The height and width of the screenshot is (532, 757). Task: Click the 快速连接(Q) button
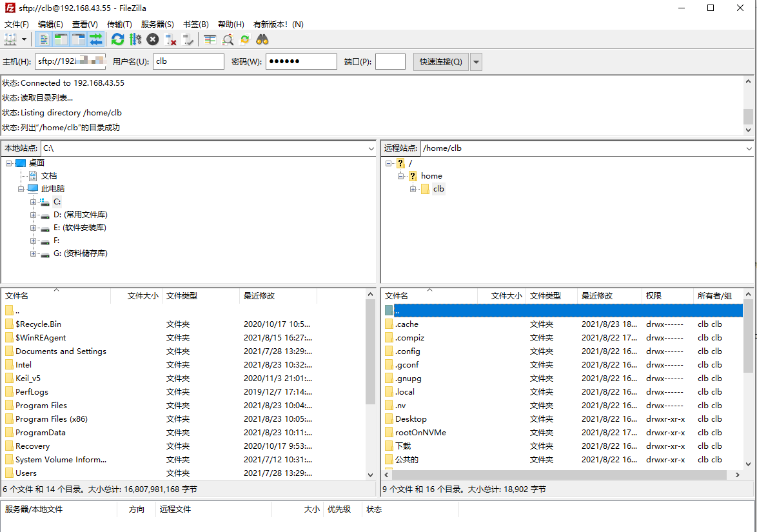tap(441, 62)
